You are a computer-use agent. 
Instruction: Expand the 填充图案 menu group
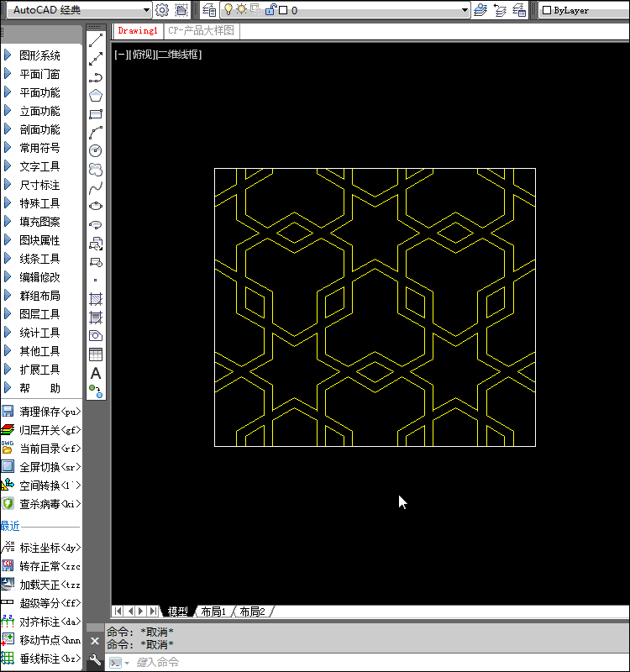40,222
